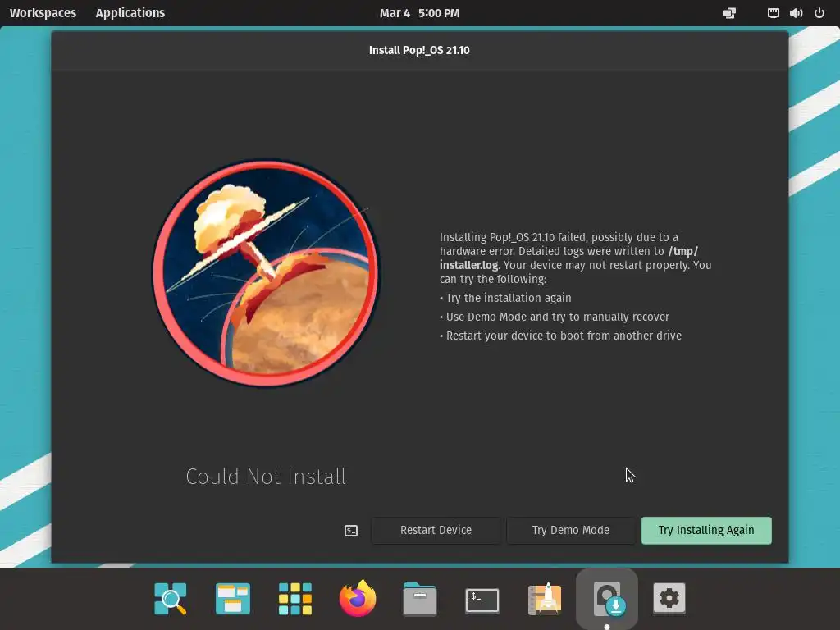Launch the Terminal from the dock
Screen dimensions: 840x630
coord(482,600)
